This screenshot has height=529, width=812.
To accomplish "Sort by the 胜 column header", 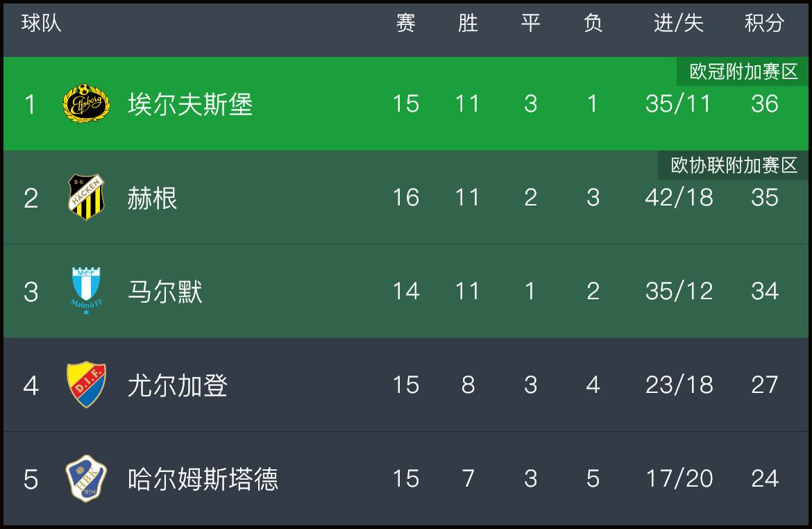I will click(x=468, y=23).
